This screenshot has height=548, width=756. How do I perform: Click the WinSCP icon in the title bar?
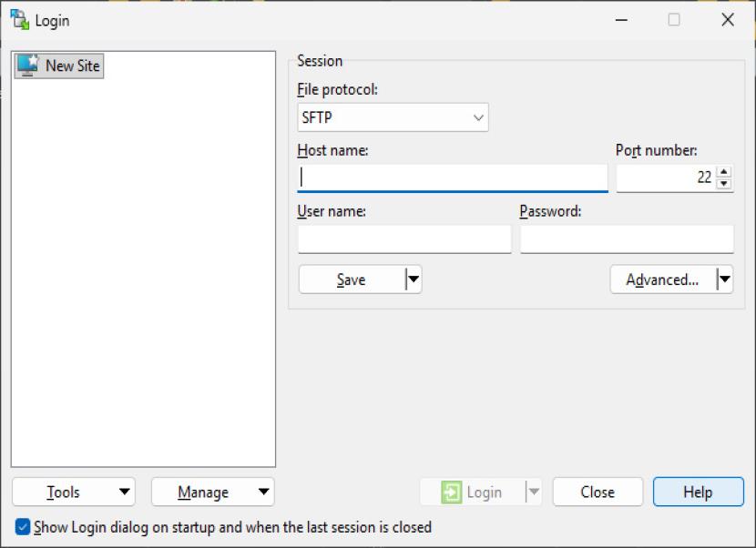(x=19, y=19)
